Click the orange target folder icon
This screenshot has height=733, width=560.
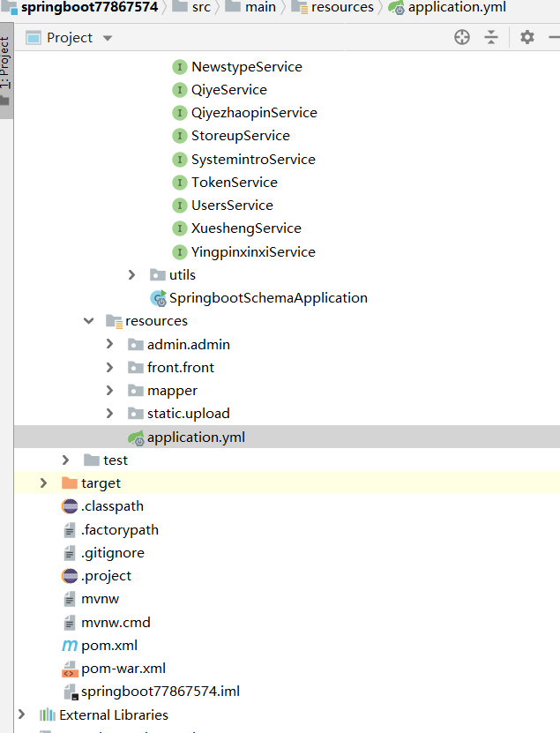[x=70, y=483]
